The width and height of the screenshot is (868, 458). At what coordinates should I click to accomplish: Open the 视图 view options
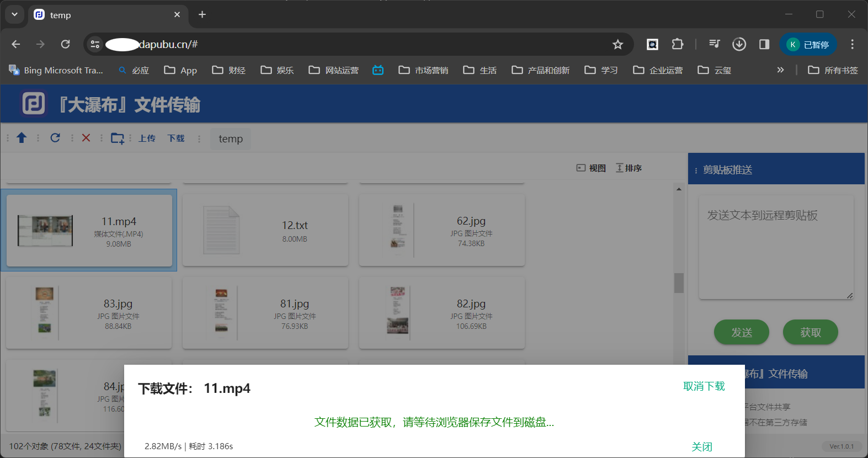coord(591,168)
